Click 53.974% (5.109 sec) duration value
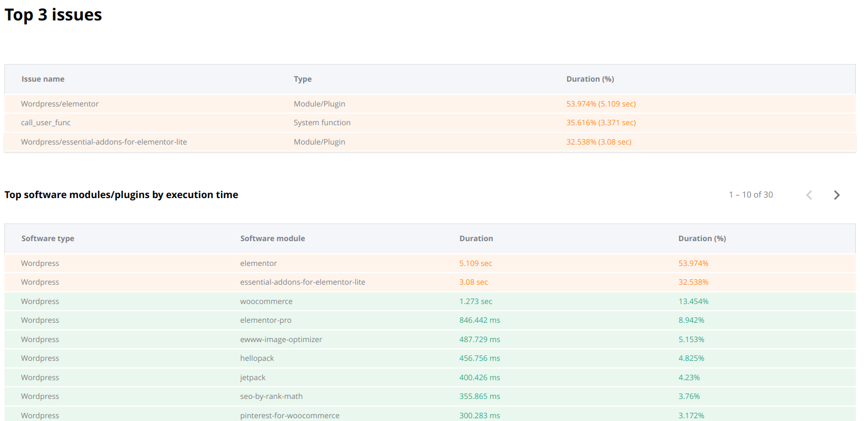The height and width of the screenshot is (421, 868). coord(601,104)
